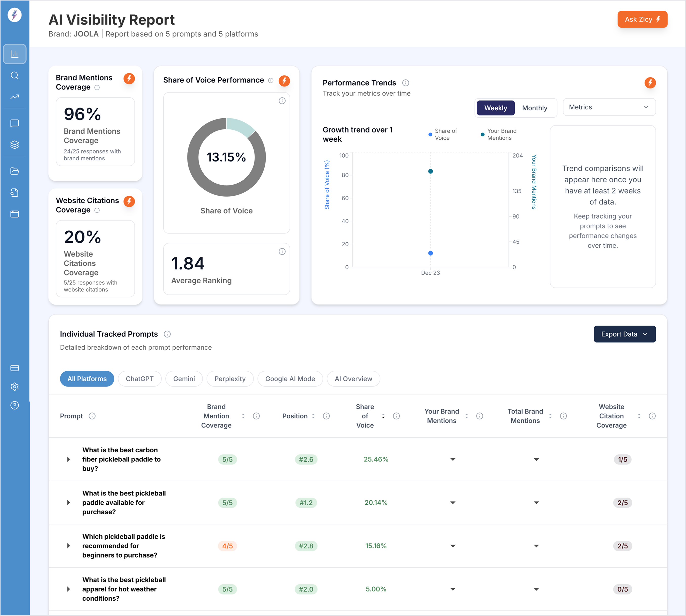Viewport: 686px width, 616px height.
Task: Switch trend view to Monthly
Action: (x=534, y=108)
